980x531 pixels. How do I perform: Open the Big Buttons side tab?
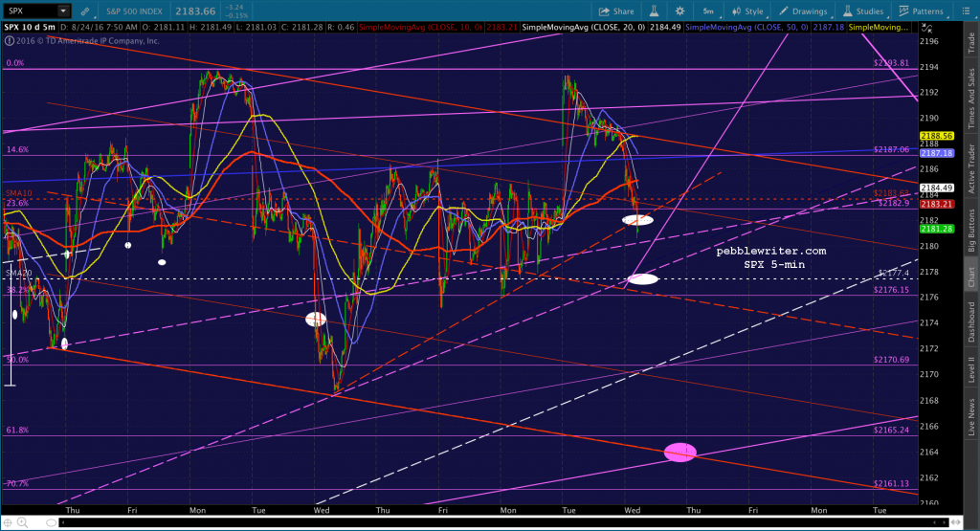971,231
